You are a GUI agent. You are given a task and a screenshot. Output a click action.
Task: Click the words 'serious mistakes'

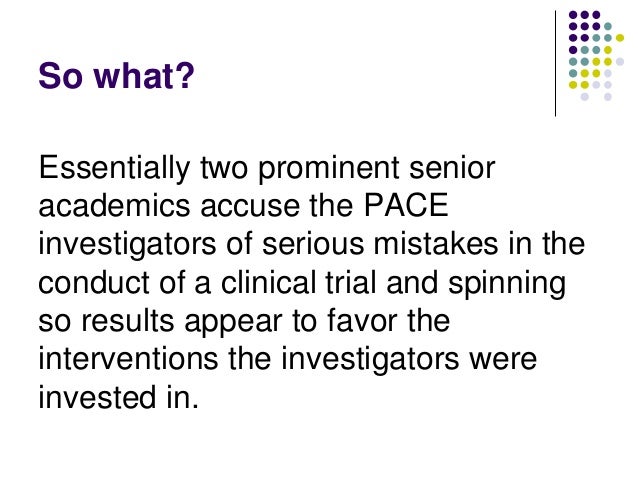pyautogui.click(x=380, y=245)
